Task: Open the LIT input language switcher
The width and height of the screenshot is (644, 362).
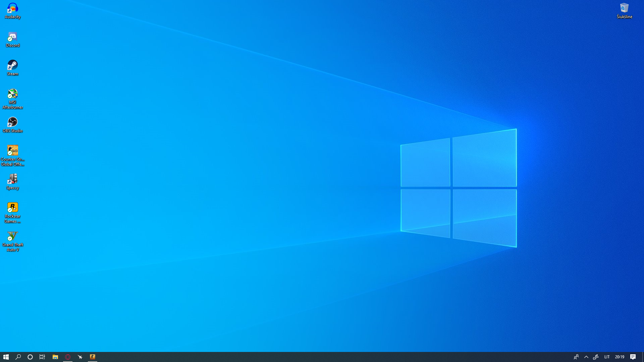Action: point(607,357)
